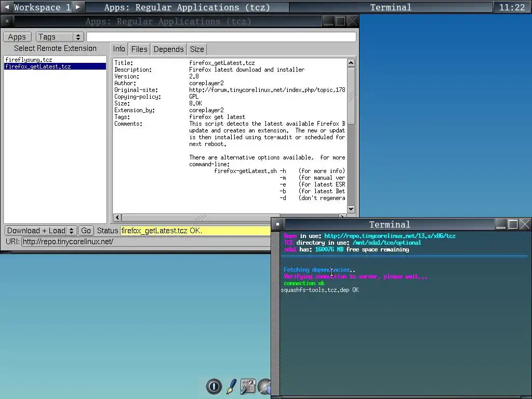Viewport: 532px width, 399px height.
Task: Click the Version value 2.8
Action: [x=194, y=76]
